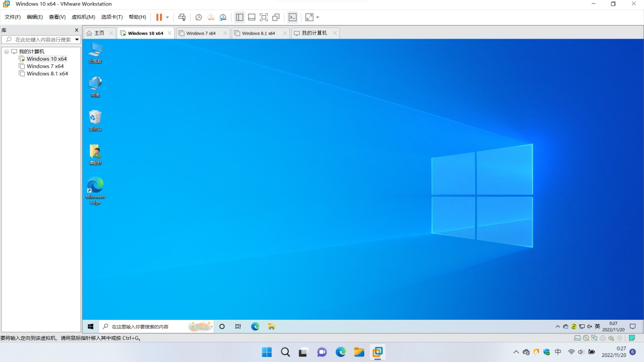
Task: Close the 主页 tab
Action: click(x=111, y=33)
